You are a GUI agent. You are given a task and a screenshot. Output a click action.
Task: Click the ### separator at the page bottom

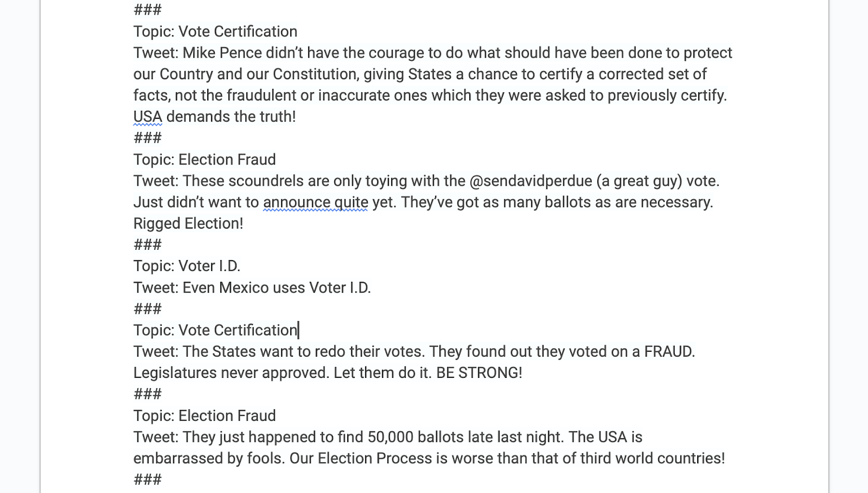[x=148, y=479]
